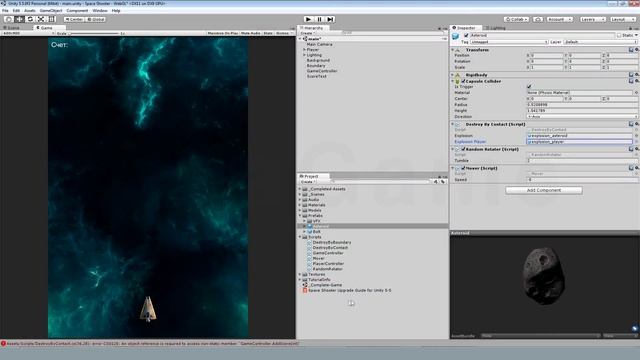Image resolution: width=640 pixels, height=360 pixels.
Task: Open the File menu
Action: point(5,11)
